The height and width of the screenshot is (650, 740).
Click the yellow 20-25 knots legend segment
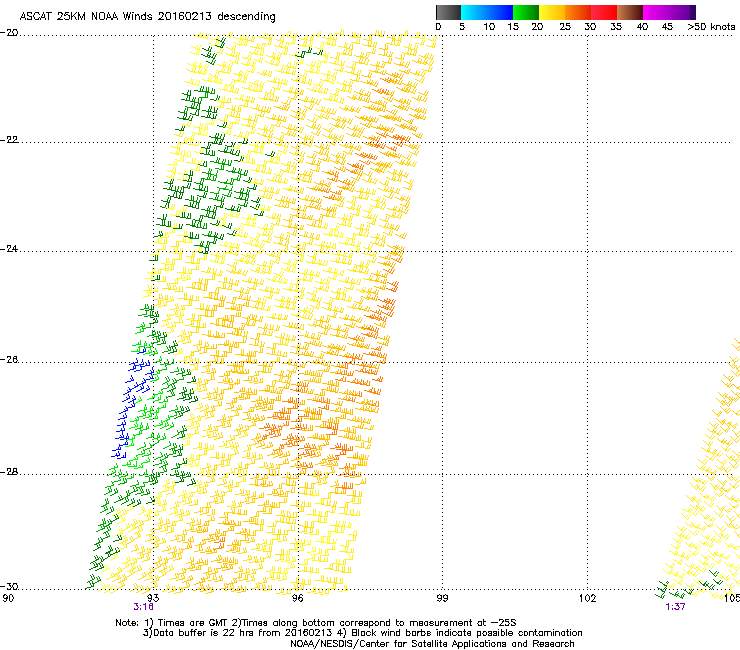point(552,12)
